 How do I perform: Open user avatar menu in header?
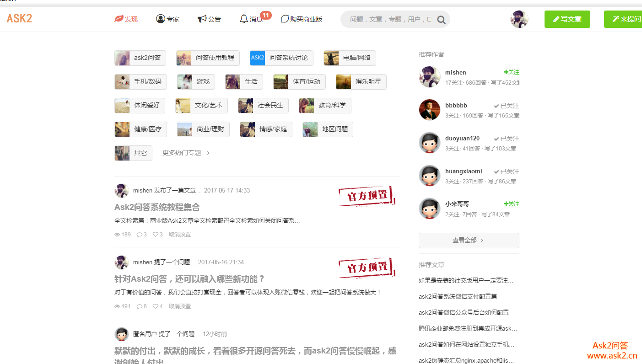[519, 19]
